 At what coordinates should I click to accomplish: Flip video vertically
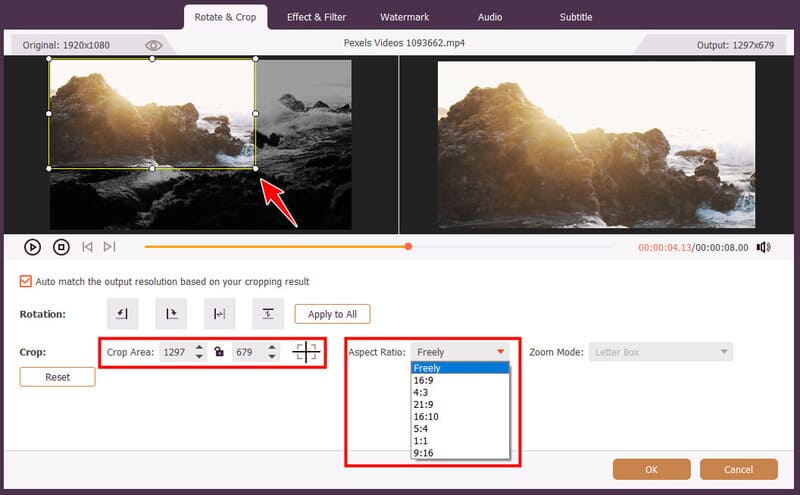pos(268,313)
